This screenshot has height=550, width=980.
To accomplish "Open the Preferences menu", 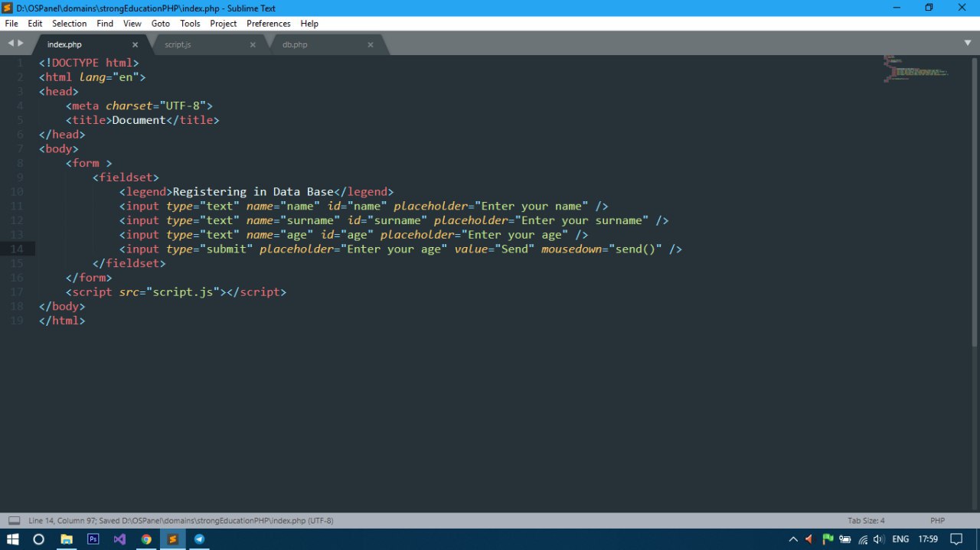I will (x=269, y=24).
